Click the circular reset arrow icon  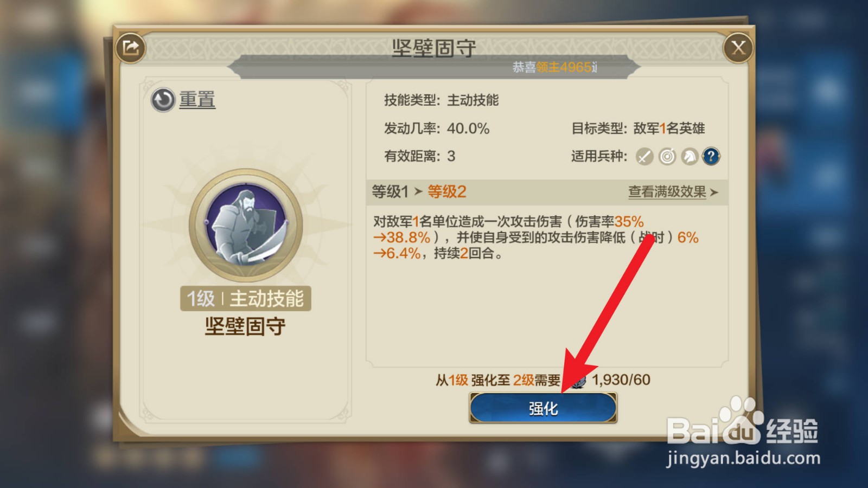click(x=163, y=100)
